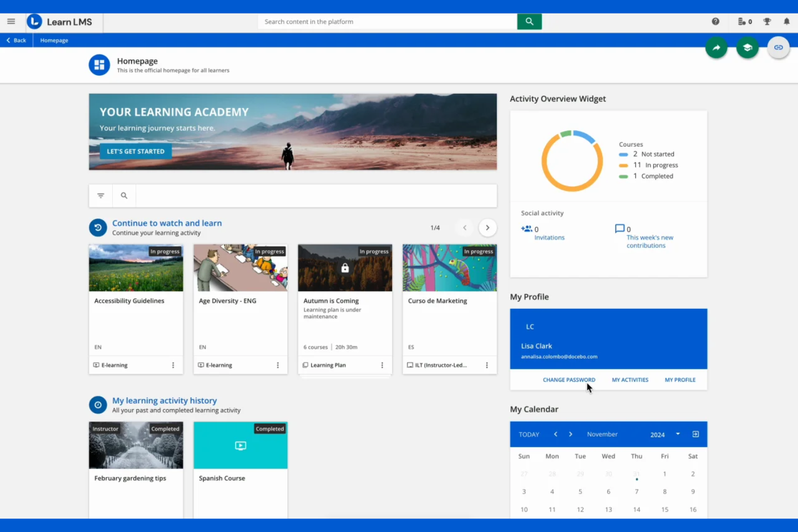
Task: Open the gamification trophy icon
Action: [767, 22]
